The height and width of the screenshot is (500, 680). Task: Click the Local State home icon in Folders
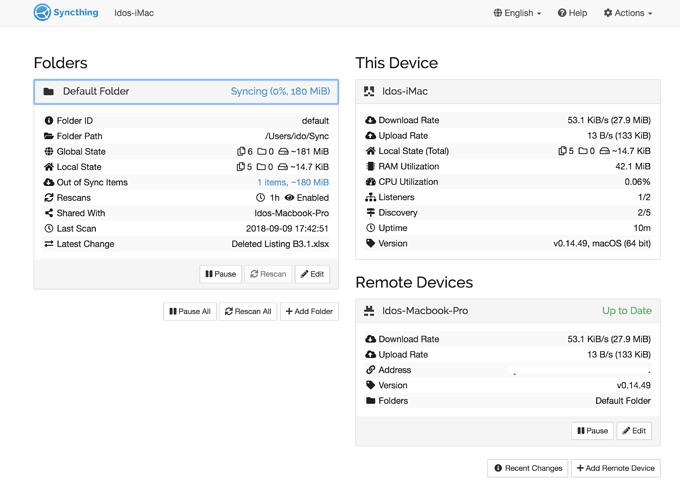pyautogui.click(x=49, y=167)
